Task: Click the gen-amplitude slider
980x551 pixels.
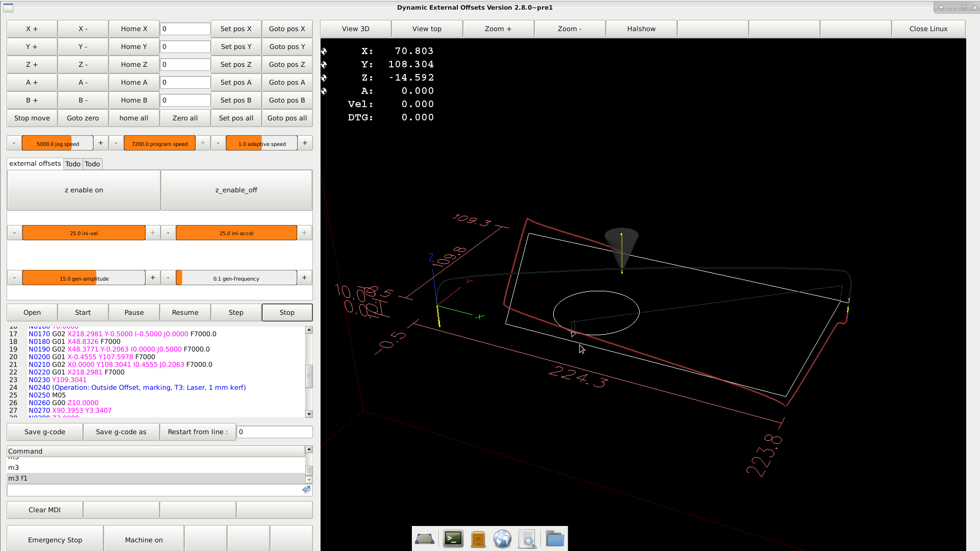Action: click(x=84, y=278)
